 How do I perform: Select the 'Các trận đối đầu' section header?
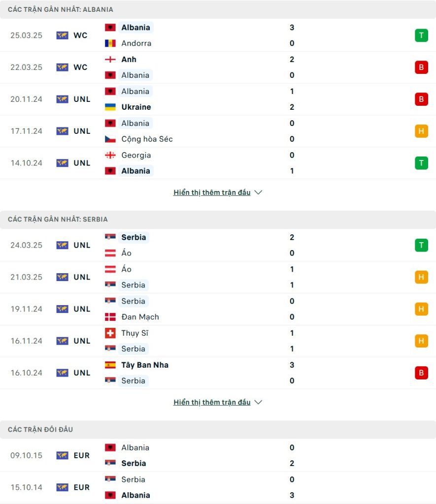218,429
